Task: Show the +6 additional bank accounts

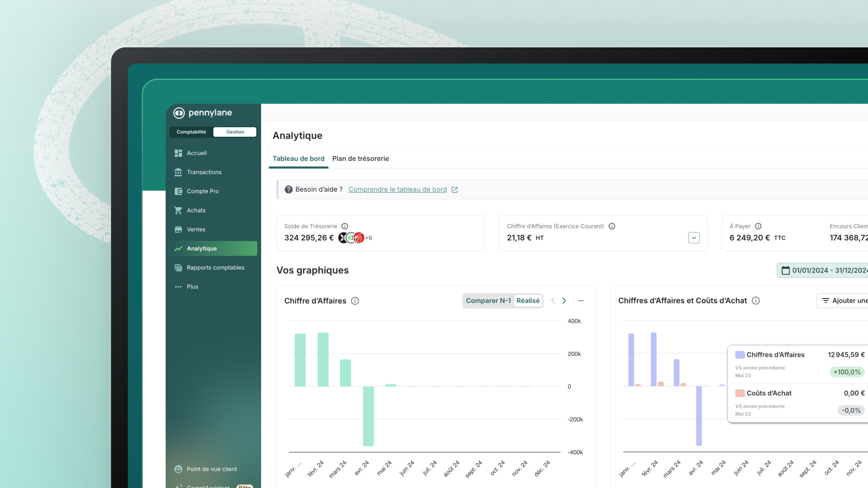Action: point(369,238)
